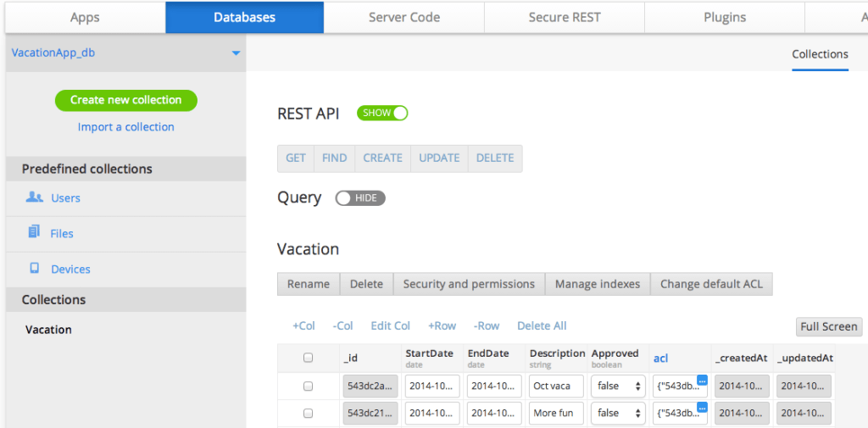Click the UPDATE REST button

pos(439,158)
